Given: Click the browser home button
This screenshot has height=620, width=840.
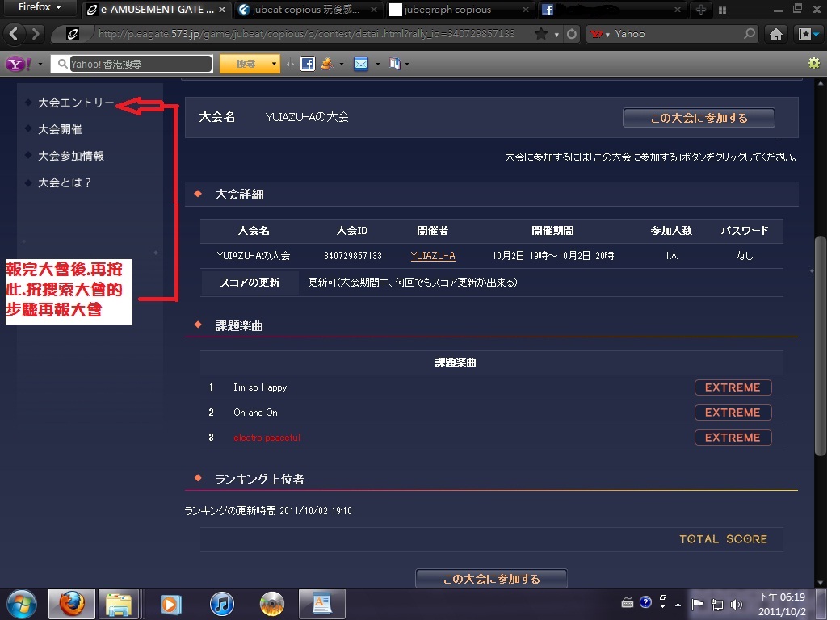Looking at the screenshot, I should click(775, 34).
